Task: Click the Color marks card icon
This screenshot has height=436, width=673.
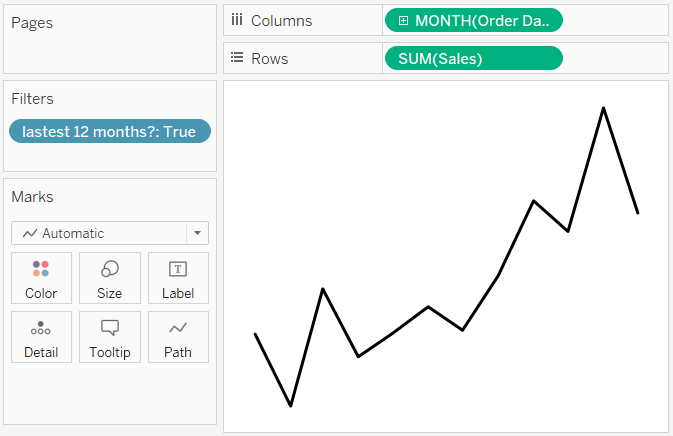Action: coord(41,269)
